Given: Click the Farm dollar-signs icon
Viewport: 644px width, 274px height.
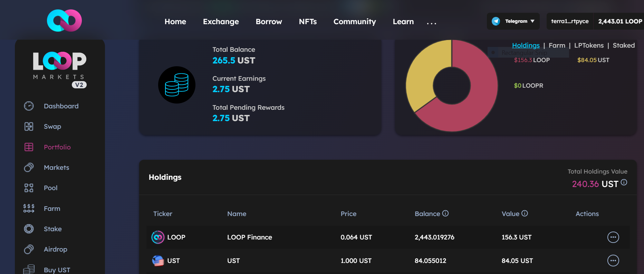Looking at the screenshot, I should pyautogui.click(x=29, y=208).
